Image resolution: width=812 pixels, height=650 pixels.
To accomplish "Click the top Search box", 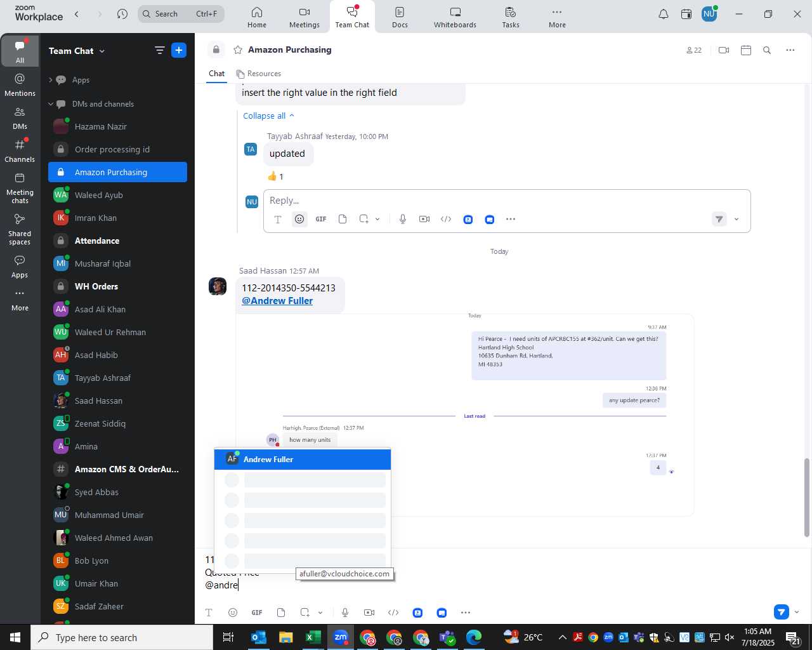I will pos(181,14).
